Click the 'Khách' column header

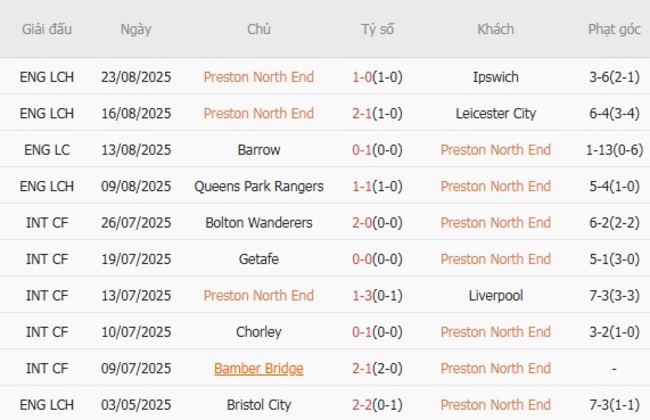[x=495, y=29]
